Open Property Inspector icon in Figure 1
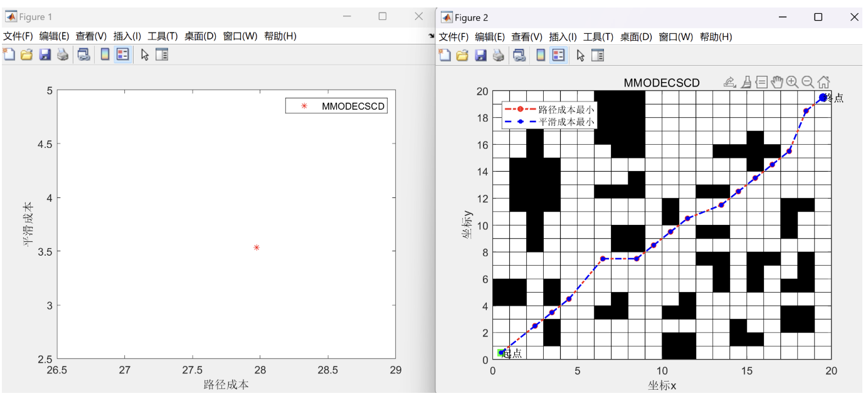Image resolution: width=868 pixels, height=401 pixels. [162, 55]
